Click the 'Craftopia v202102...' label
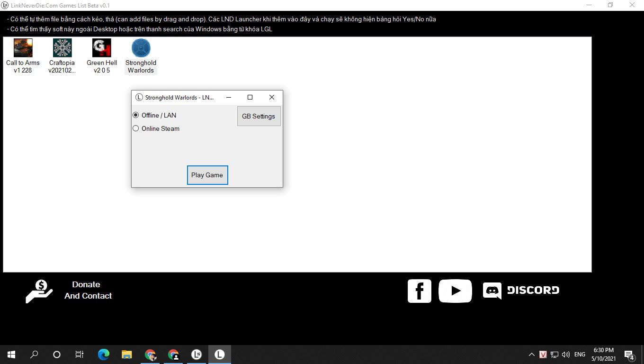 click(x=62, y=66)
